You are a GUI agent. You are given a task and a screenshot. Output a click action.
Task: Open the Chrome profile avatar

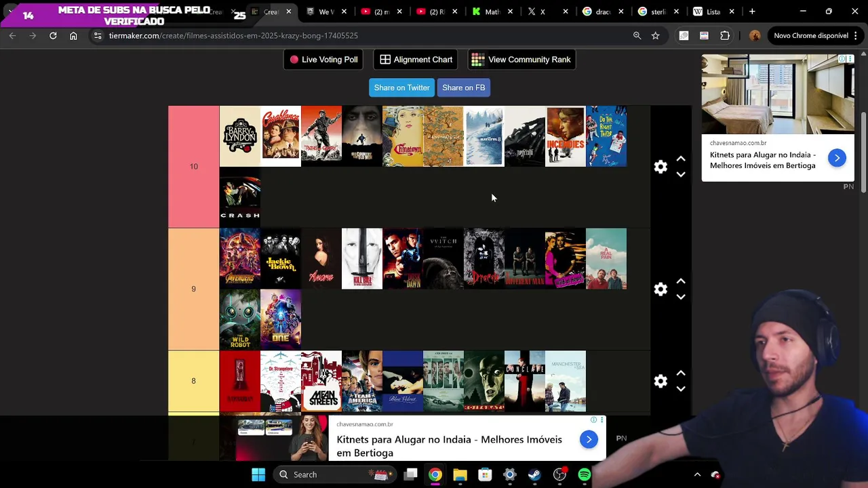pyautogui.click(x=755, y=35)
